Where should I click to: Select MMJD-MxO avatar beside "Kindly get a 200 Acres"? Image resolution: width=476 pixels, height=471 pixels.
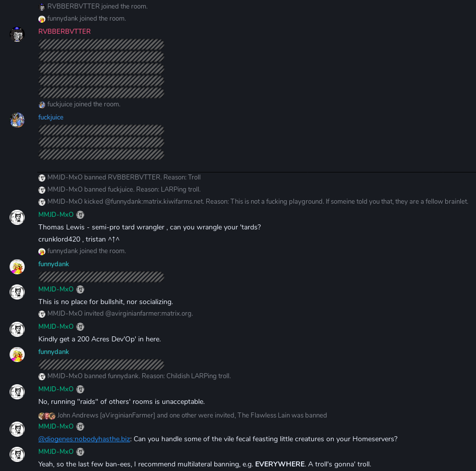[17, 329]
